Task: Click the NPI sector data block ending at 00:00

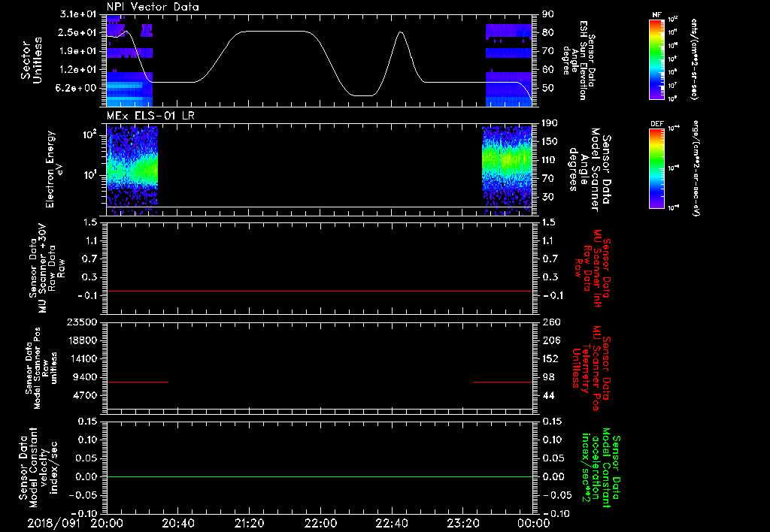Action: pos(509,65)
